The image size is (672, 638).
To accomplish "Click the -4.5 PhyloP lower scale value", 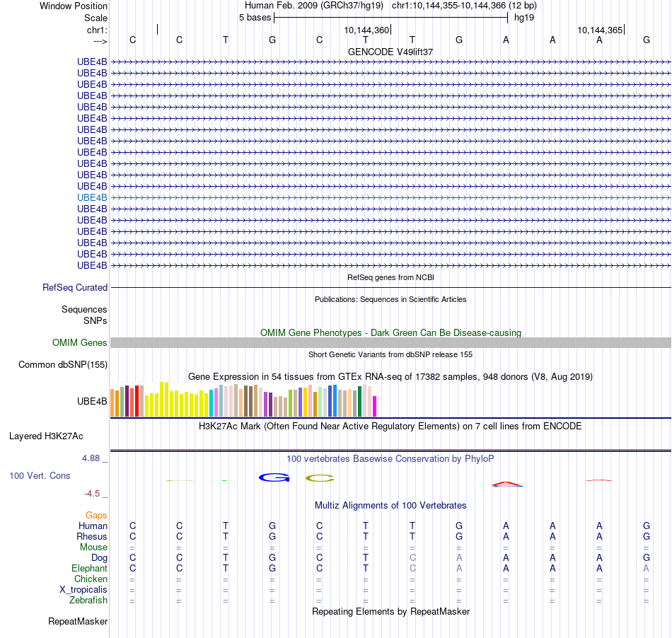I will 92,494.
